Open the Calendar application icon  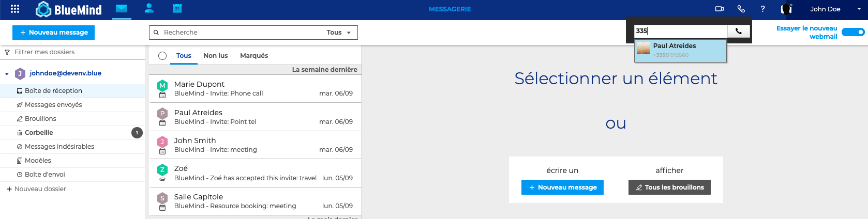click(x=177, y=8)
